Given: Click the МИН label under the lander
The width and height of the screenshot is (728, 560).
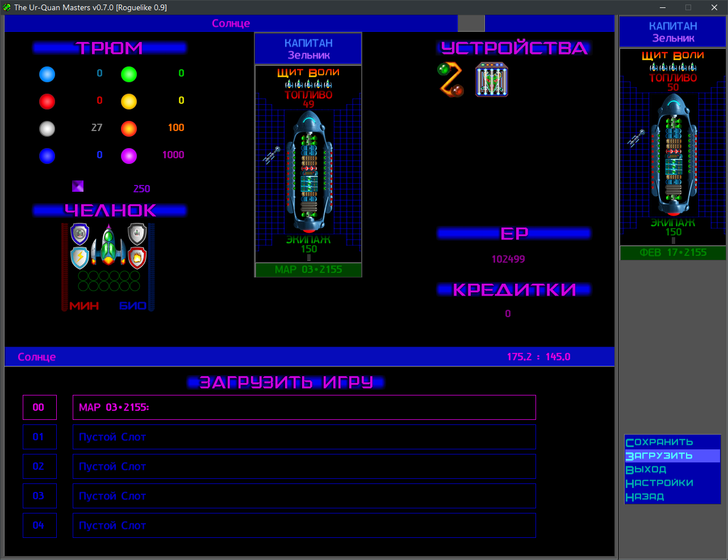Looking at the screenshot, I should coord(84,306).
